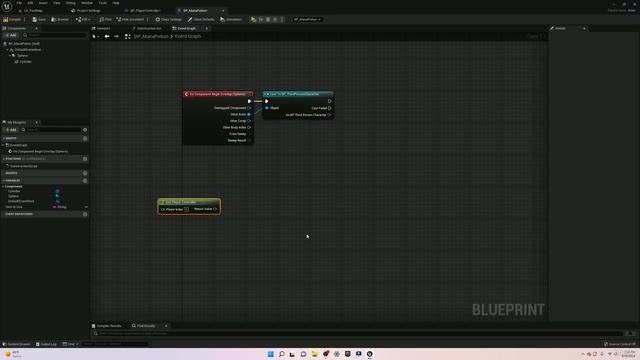
Task: Click plus icon on Graphs section
Action: tap(85, 139)
